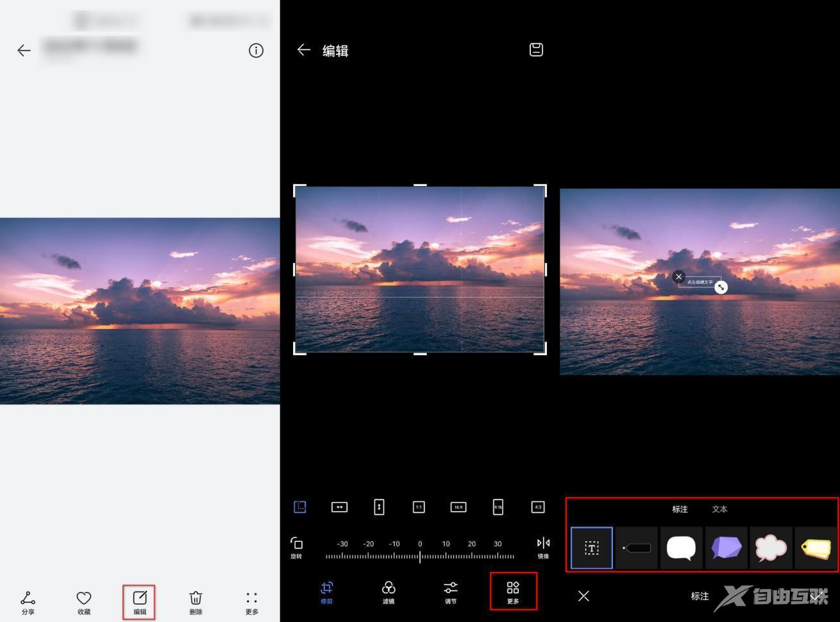The height and width of the screenshot is (622, 840).
Task: Select the 标注 tab above label styles
Action: (680, 509)
